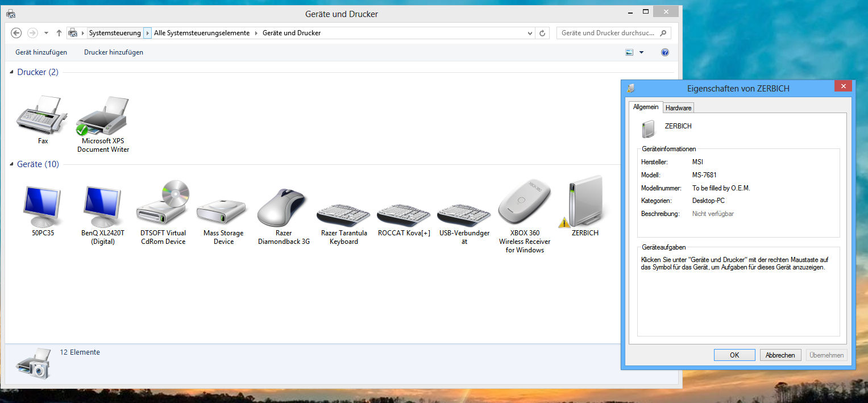The height and width of the screenshot is (403, 868).
Task: Click the view change icon in toolbar
Action: coord(629,52)
